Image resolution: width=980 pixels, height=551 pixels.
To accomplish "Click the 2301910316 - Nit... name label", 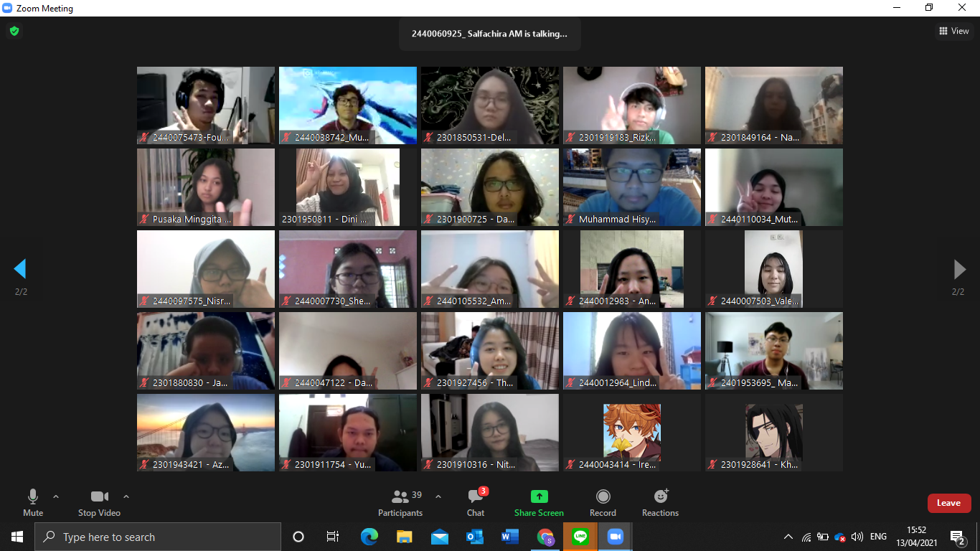I will 469,465.
